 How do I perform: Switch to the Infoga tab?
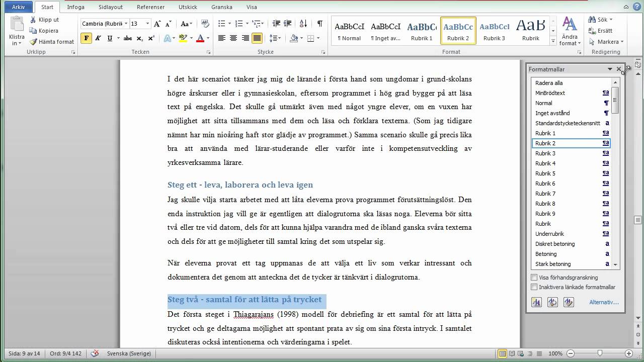pos(76,7)
